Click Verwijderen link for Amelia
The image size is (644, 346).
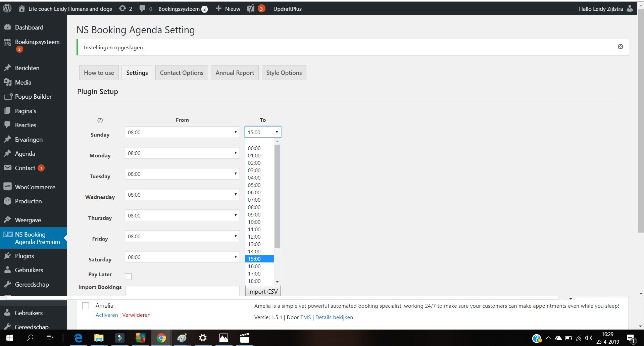point(136,315)
